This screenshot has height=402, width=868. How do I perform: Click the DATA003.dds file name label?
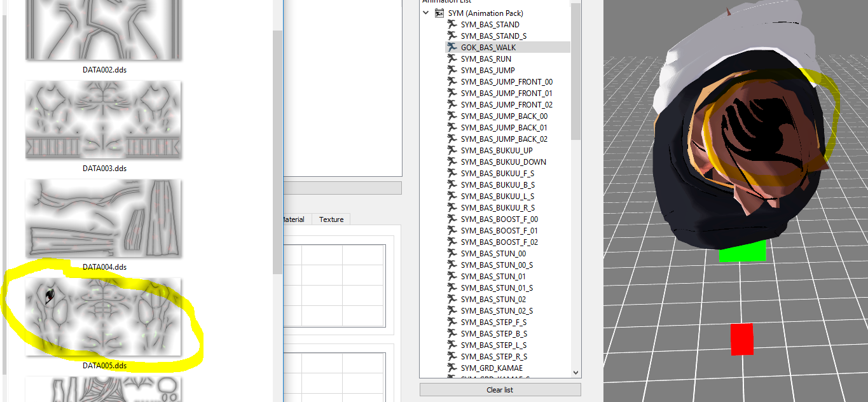[105, 169]
